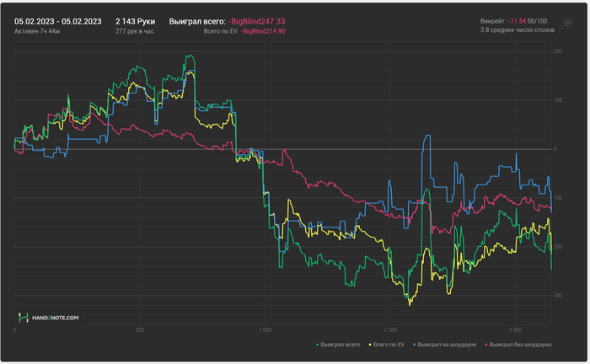590x364 pixels.
Task: Click the 'Активен 7ч 44м' text
Action: click(x=37, y=31)
